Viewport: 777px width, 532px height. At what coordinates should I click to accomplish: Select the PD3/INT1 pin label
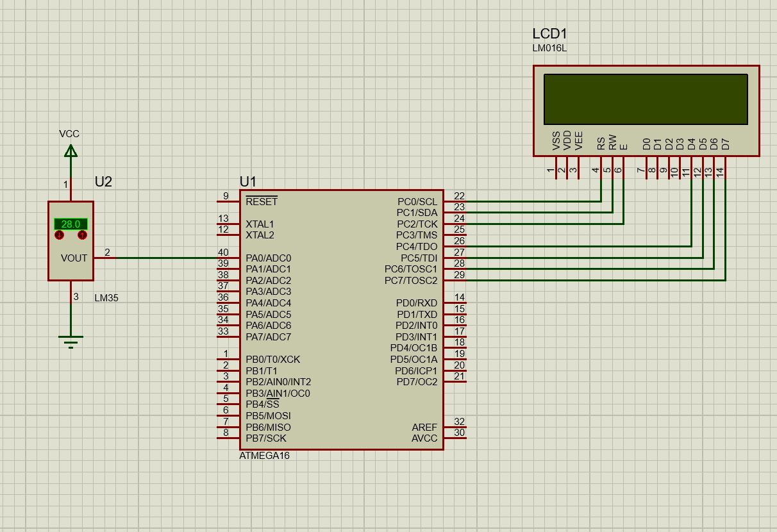click(416, 337)
